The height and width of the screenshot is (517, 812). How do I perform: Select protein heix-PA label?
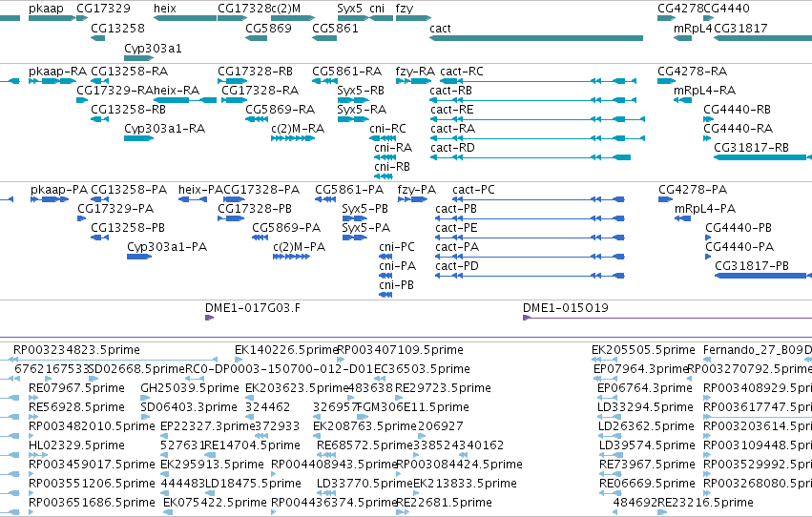(200, 190)
